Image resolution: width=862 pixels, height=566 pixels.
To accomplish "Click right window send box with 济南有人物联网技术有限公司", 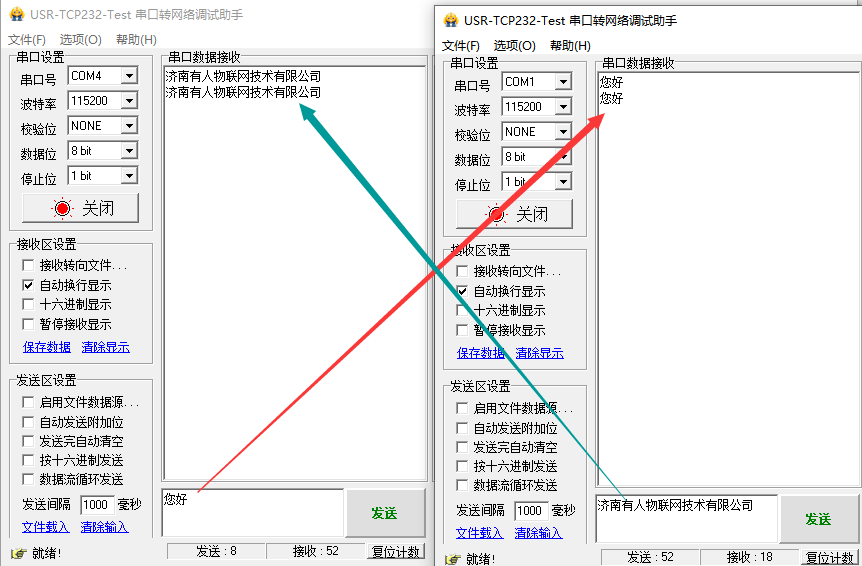I will [x=687, y=519].
